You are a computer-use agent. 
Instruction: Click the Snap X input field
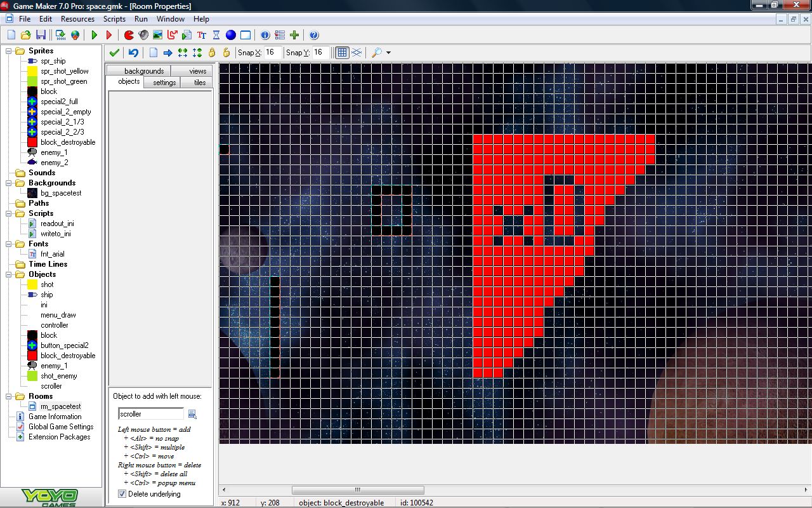coord(272,53)
